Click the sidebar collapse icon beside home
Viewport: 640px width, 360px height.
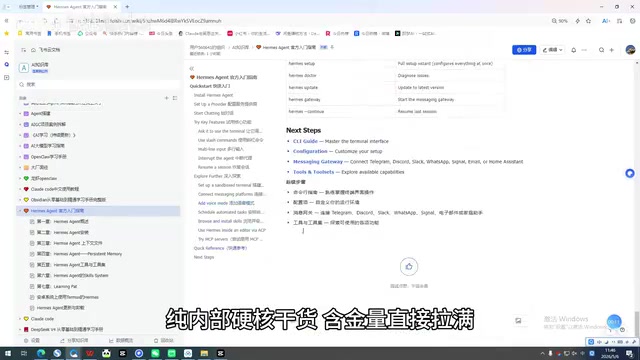click(x=24, y=50)
